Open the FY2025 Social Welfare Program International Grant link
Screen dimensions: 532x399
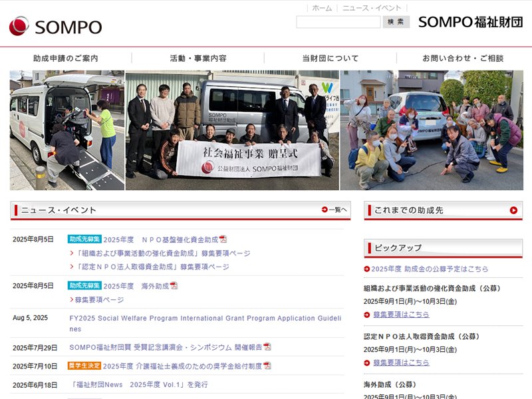[205, 323]
